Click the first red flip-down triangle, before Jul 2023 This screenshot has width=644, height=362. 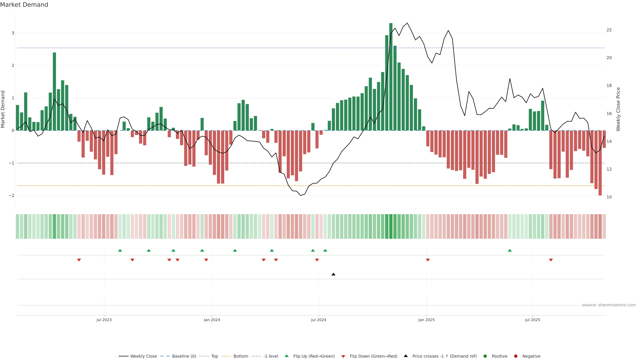tap(79, 260)
